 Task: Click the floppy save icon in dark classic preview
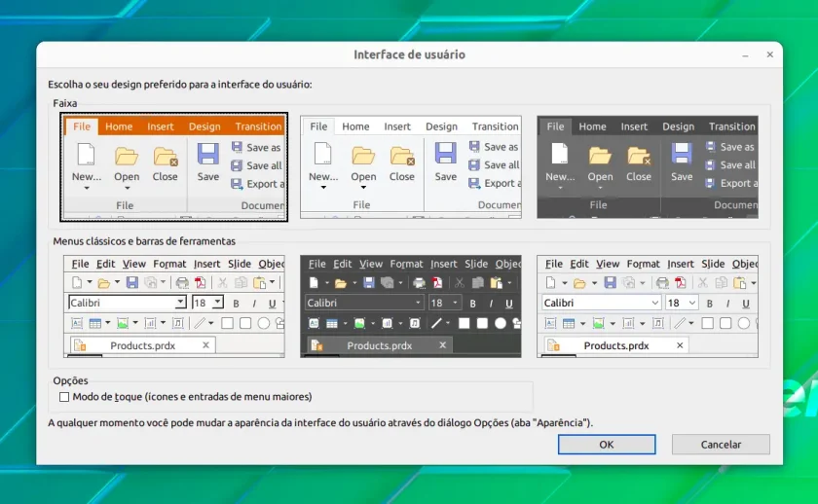coord(369,282)
